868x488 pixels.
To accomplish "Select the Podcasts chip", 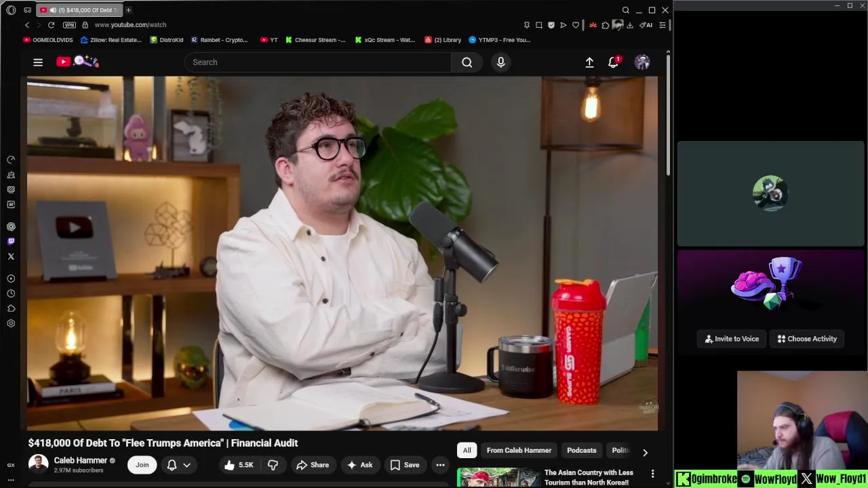I will pos(581,450).
